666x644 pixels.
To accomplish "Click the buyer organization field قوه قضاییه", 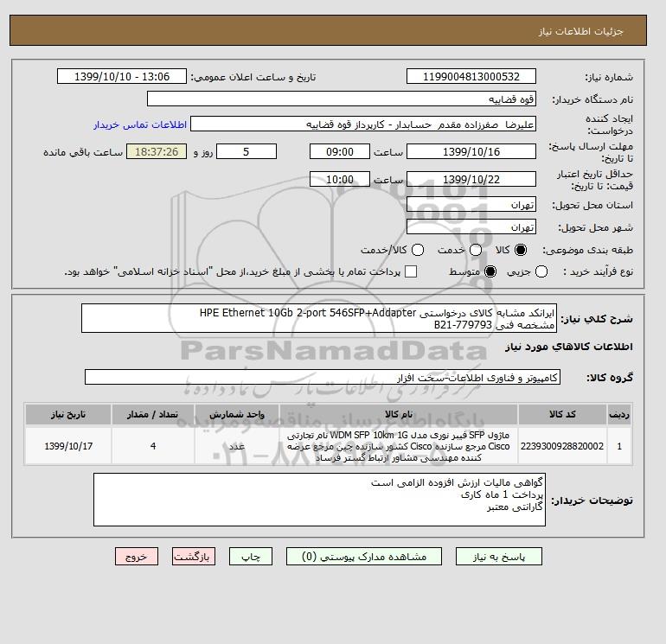I will tap(342, 99).
